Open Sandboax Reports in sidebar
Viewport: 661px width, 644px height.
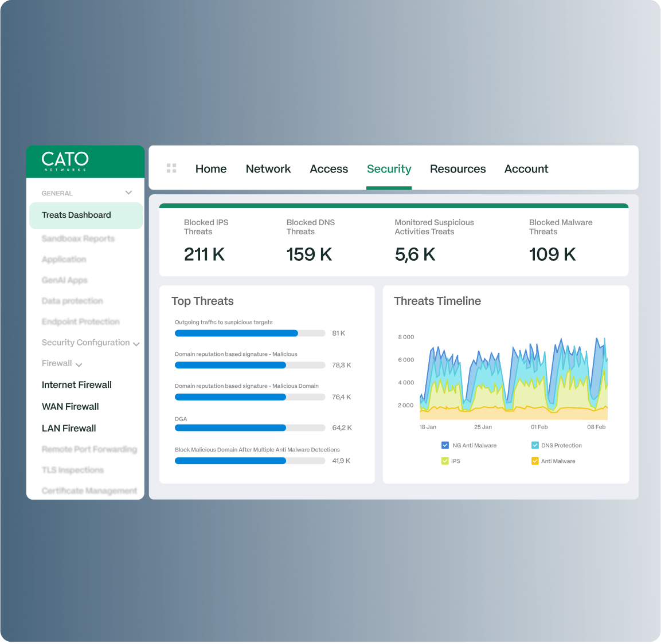point(78,238)
